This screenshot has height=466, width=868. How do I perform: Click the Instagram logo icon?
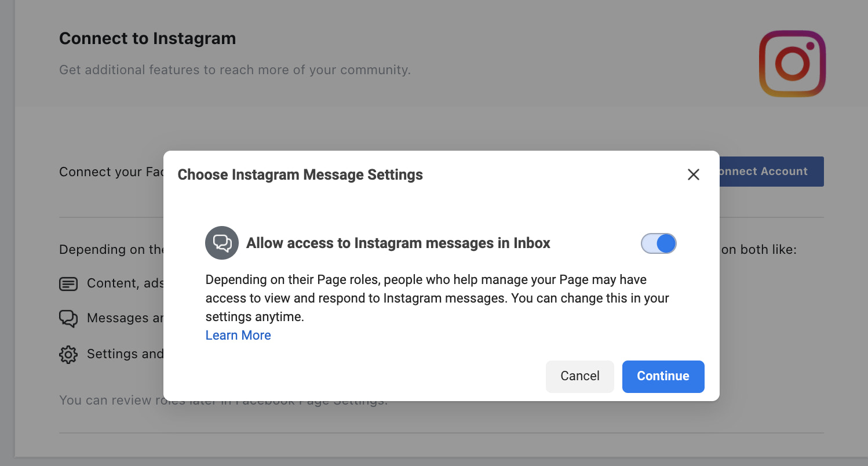(792, 64)
